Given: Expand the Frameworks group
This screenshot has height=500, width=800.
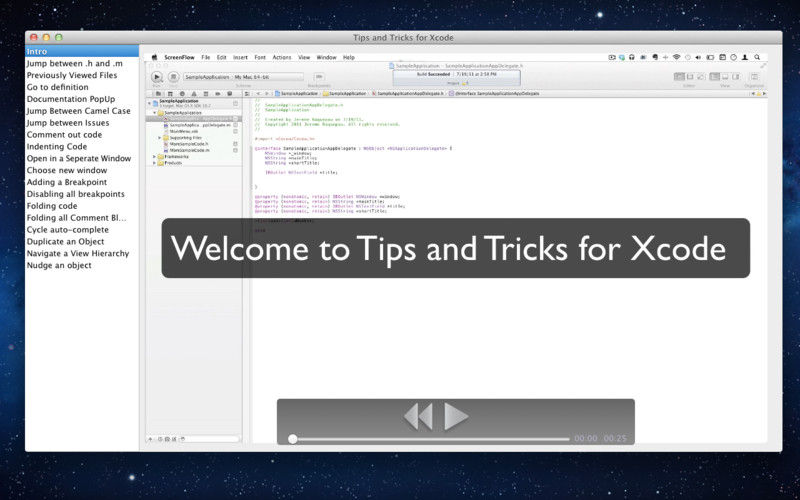Looking at the screenshot, I should coord(154,157).
